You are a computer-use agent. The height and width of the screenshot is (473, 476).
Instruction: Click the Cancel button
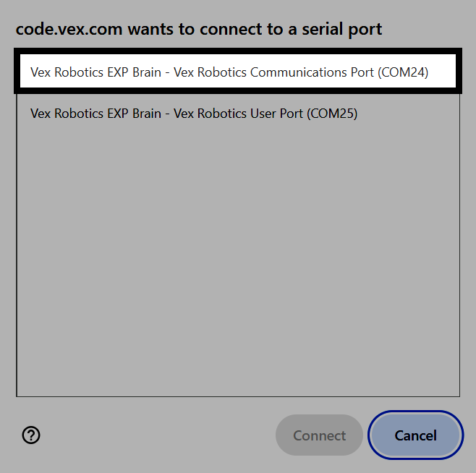415,435
